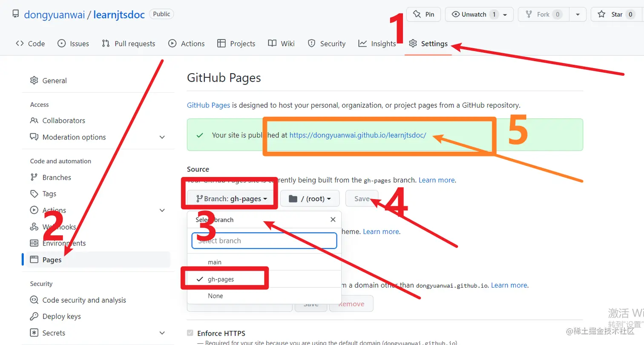
Task: Click the Collaborators people icon
Action: (x=34, y=120)
